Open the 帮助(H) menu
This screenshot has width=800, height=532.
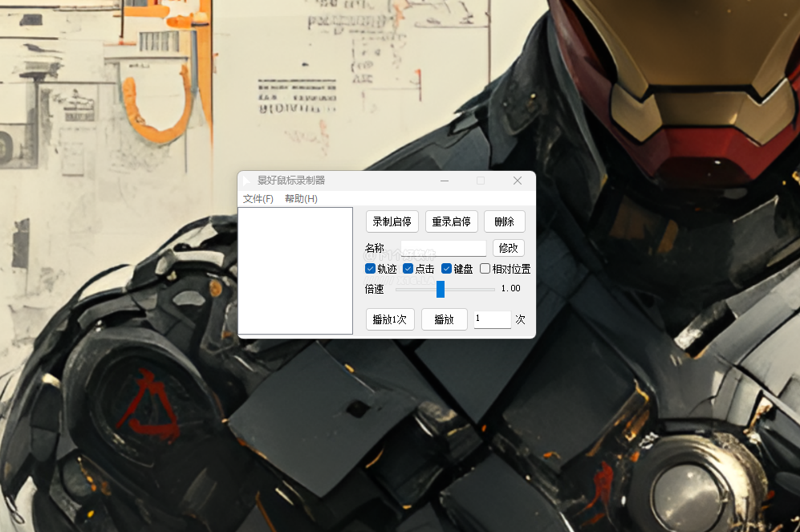click(301, 199)
